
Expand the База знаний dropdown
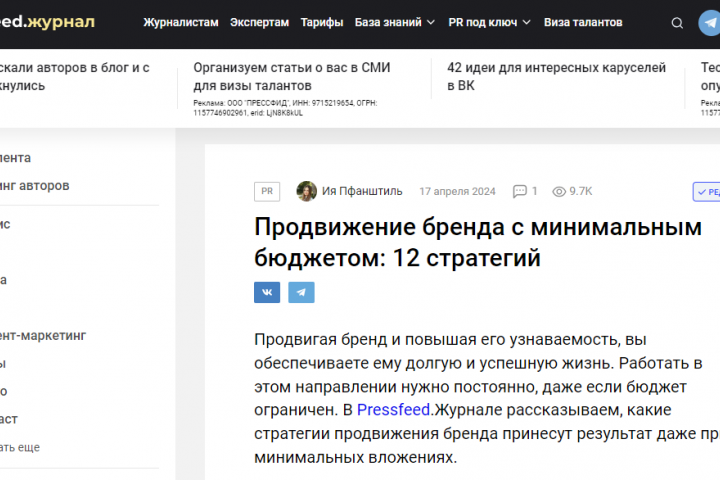click(394, 23)
